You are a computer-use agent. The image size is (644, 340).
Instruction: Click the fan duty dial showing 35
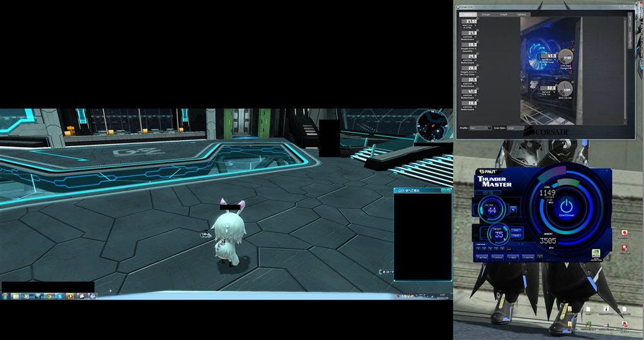click(x=499, y=234)
